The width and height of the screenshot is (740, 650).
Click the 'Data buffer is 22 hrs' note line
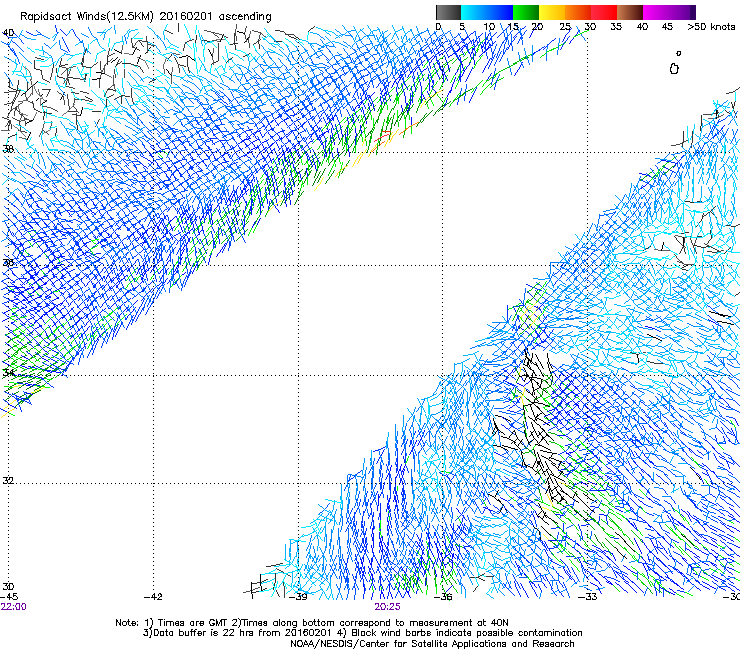(x=362, y=633)
